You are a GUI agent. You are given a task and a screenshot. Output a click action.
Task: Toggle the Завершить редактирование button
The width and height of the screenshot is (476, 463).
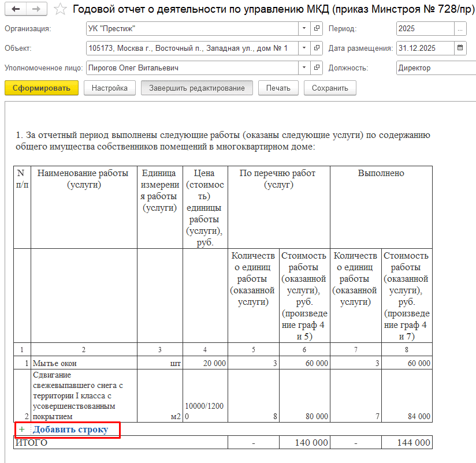click(197, 88)
